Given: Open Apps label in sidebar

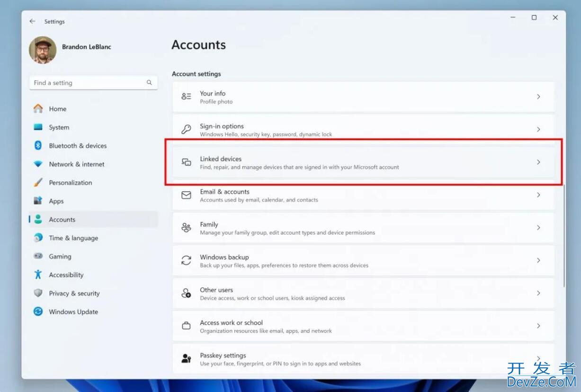Looking at the screenshot, I should tap(56, 201).
